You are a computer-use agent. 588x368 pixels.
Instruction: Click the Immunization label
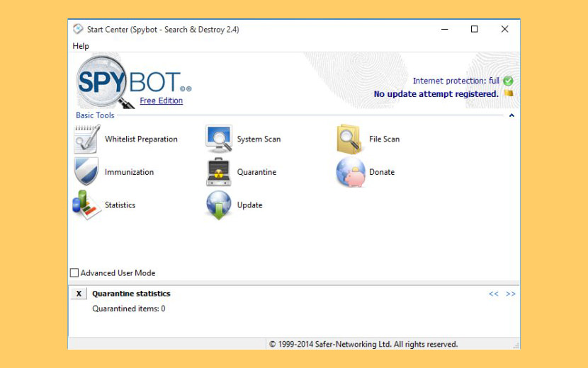point(130,172)
